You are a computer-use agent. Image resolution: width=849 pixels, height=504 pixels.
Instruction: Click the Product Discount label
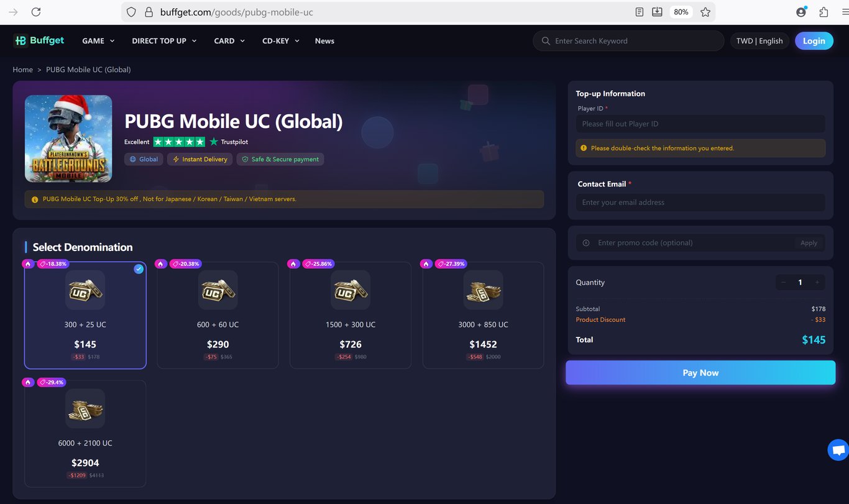click(x=600, y=319)
